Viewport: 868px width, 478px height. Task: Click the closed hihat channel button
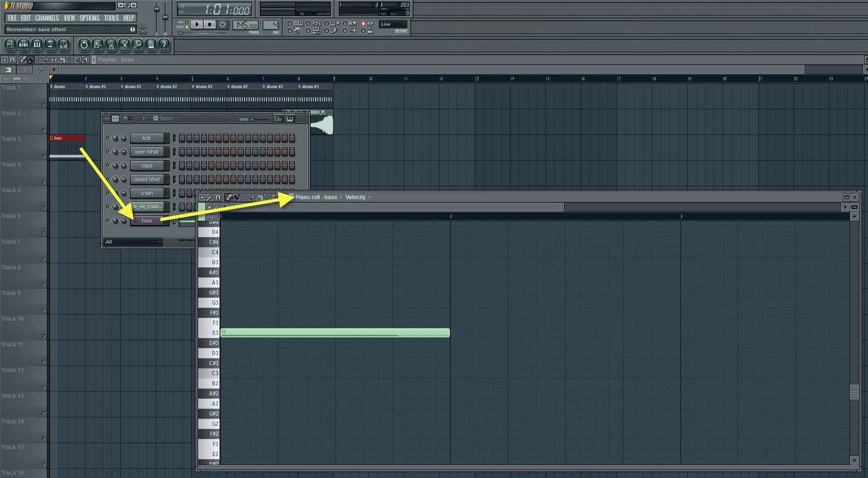pos(147,179)
